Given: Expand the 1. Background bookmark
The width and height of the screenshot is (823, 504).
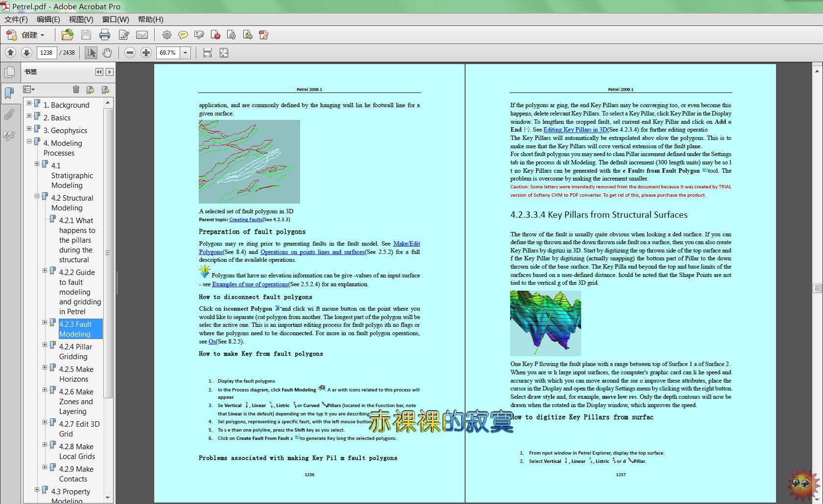Looking at the screenshot, I should coord(29,103).
